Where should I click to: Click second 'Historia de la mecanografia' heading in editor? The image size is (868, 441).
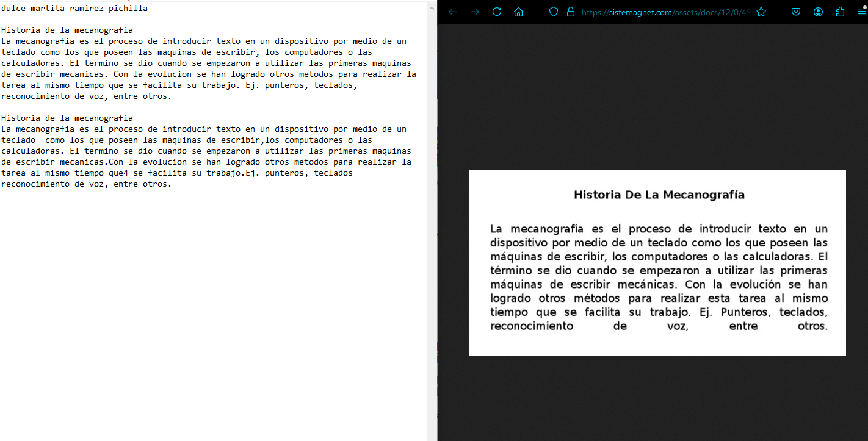67,118
